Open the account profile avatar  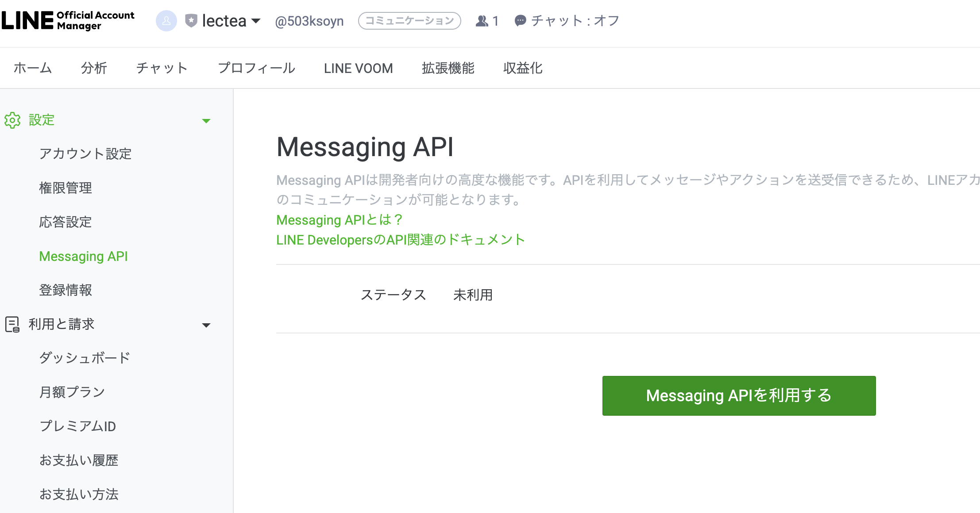click(x=166, y=20)
